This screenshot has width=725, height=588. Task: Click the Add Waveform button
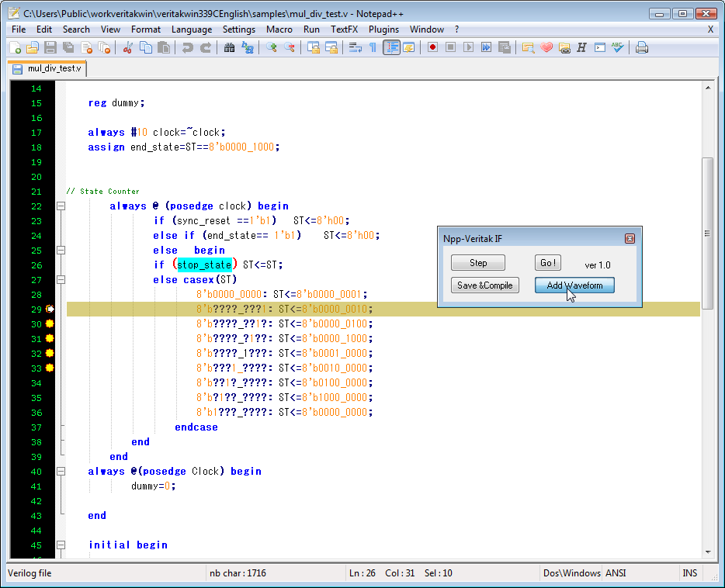click(574, 285)
